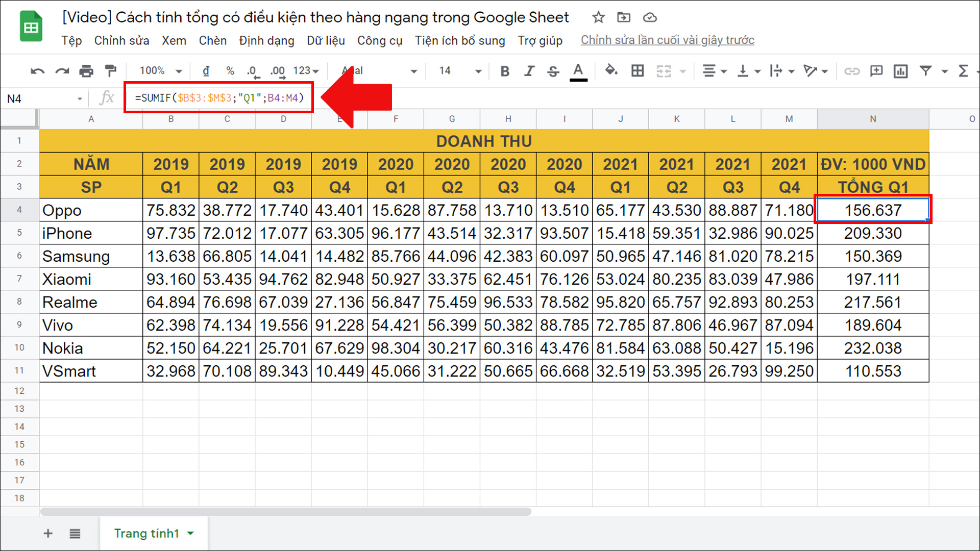Format as percent
Viewport: 980px width, 551px height.
pos(230,71)
